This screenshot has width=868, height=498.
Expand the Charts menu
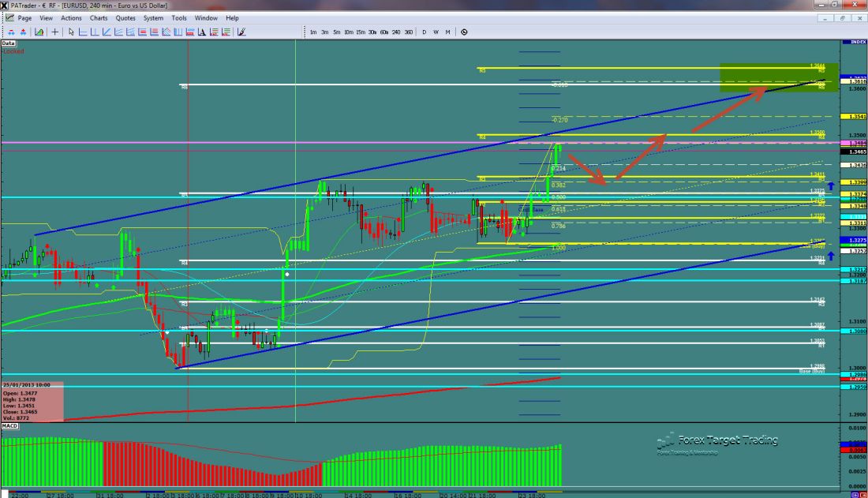[99, 17]
